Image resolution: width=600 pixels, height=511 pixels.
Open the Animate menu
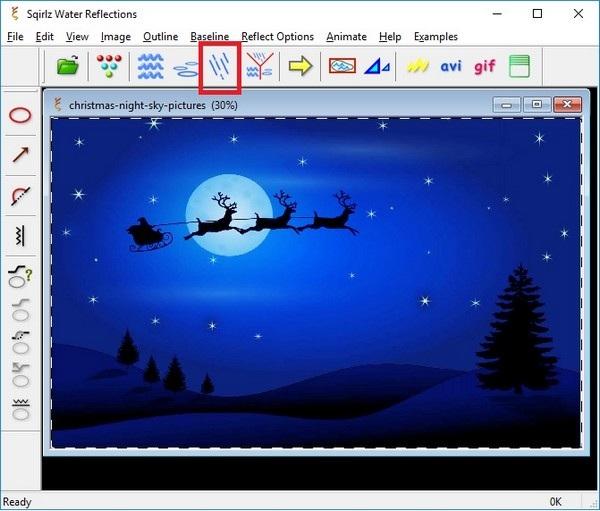tap(346, 37)
